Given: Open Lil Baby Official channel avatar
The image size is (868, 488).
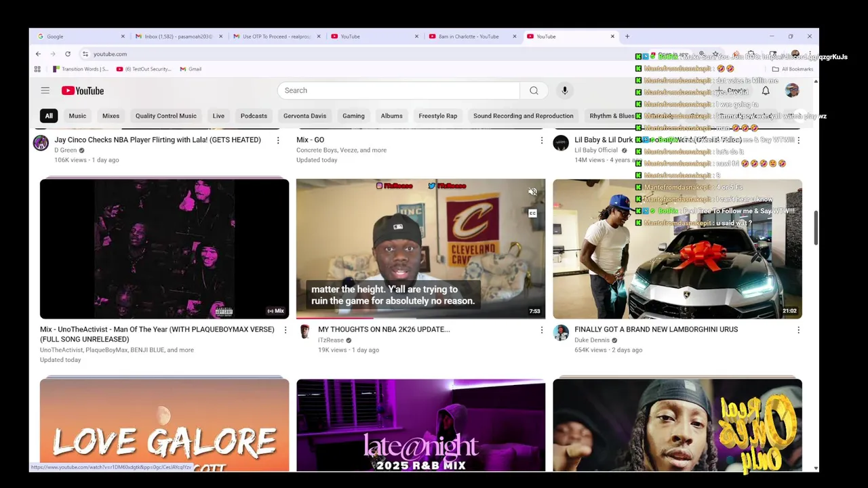Looking at the screenshot, I should [561, 143].
